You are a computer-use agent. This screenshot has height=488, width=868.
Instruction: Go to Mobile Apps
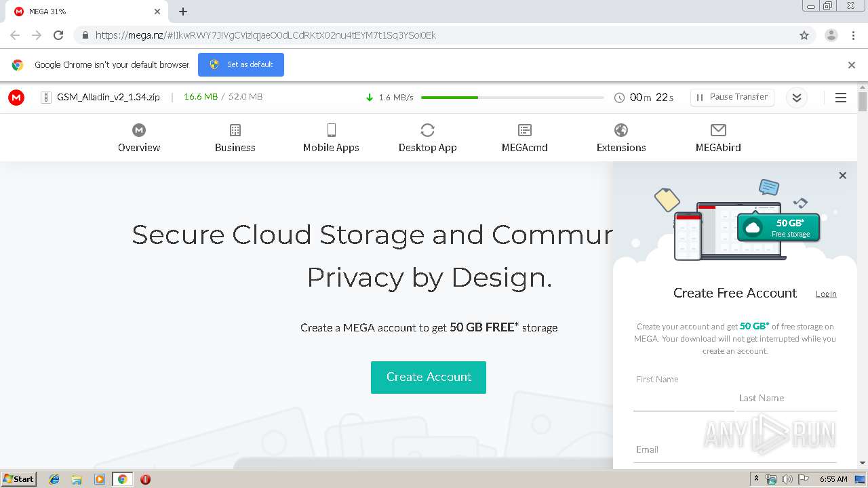[331, 138]
